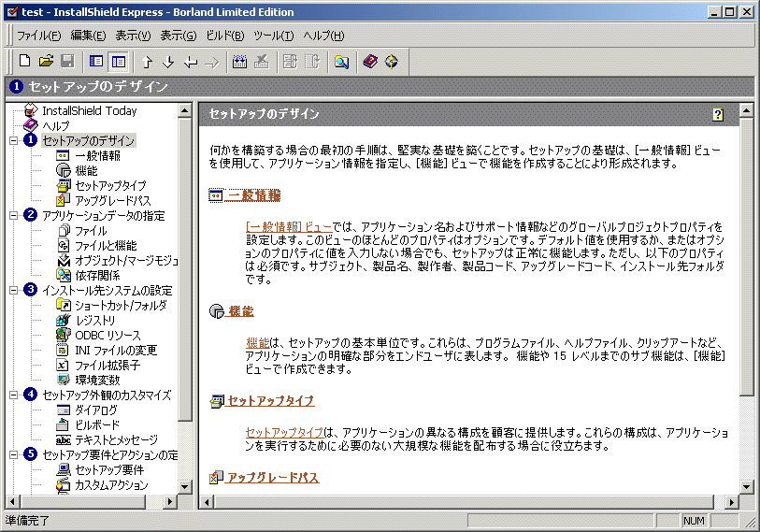The height and width of the screenshot is (532, 760).
Task: Click the first view list toolbar icon
Action: 96,62
